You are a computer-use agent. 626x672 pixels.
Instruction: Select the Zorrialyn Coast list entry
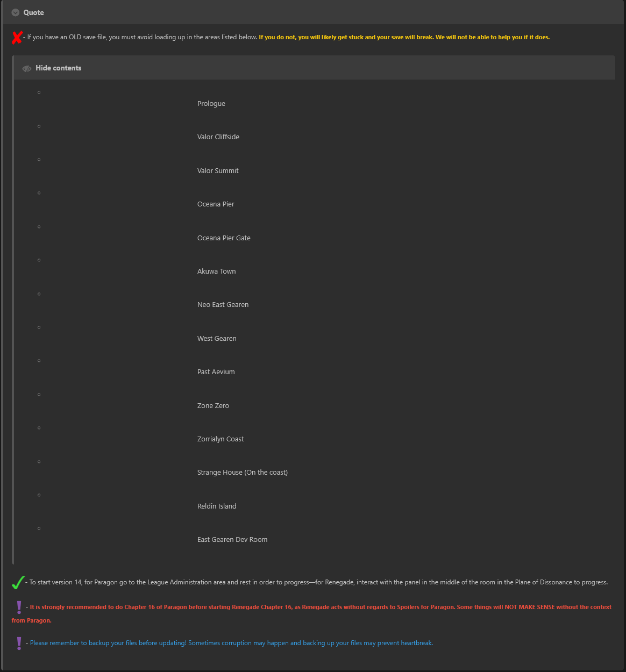click(x=220, y=439)
